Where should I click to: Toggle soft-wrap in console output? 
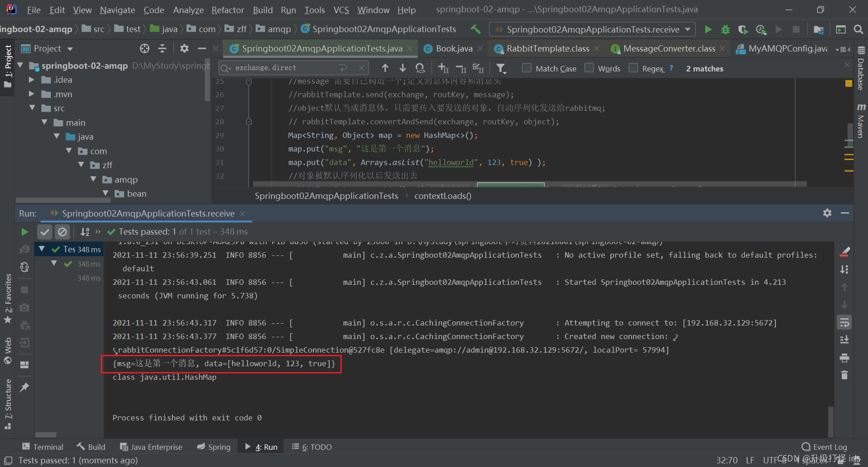pyautogui.click(x=844, y=322)
